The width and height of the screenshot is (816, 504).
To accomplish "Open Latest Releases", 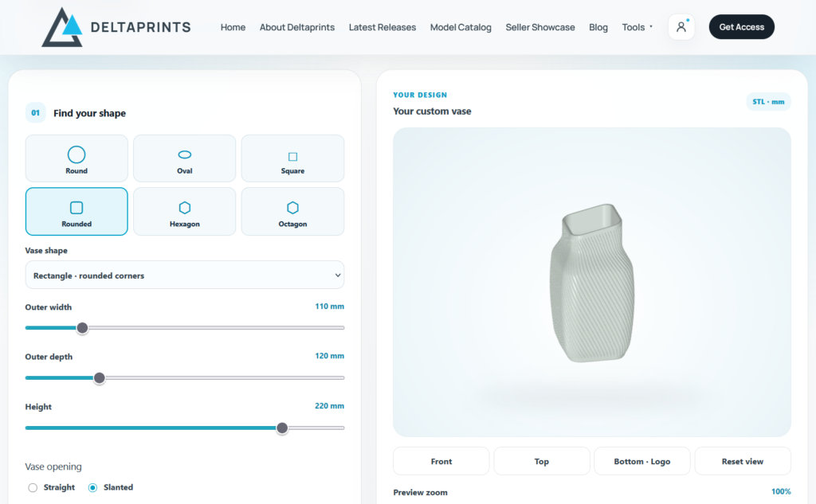I will (x=382, y=27).
